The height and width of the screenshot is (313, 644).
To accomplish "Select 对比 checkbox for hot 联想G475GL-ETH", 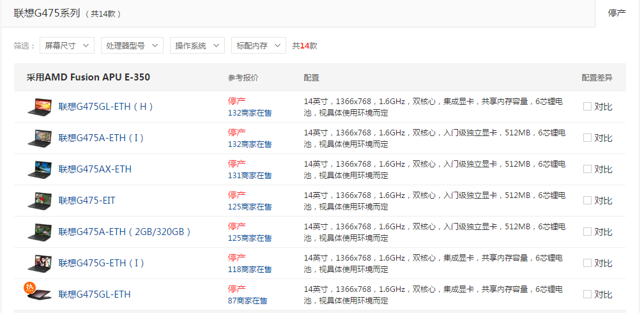I will pos(587,294).
